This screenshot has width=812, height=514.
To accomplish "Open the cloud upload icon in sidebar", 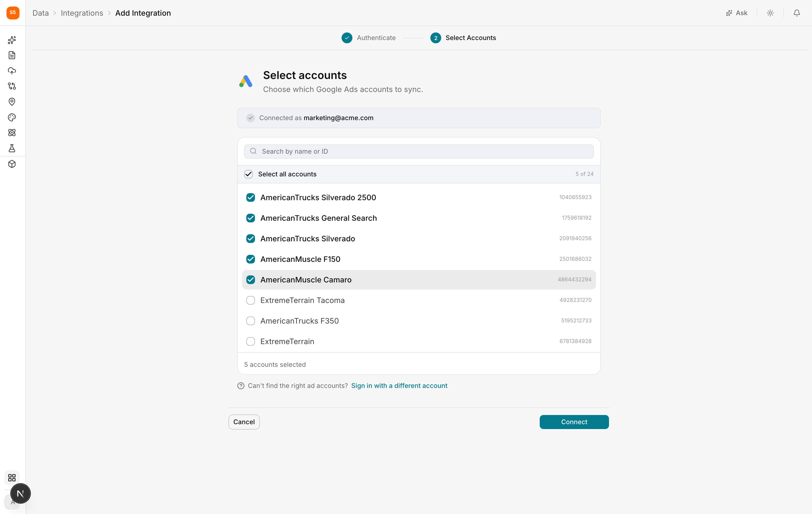I will click(x=12, y=71).
